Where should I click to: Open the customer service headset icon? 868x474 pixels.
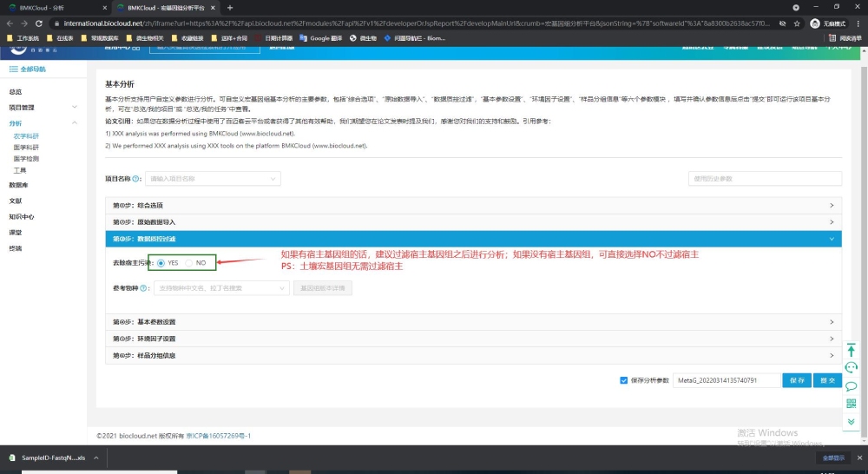coord(851,368)
